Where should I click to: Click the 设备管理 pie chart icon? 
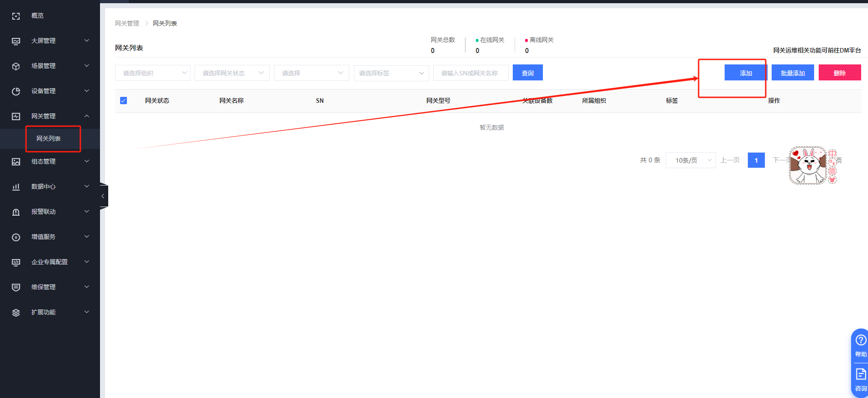(x=16, y=91)
